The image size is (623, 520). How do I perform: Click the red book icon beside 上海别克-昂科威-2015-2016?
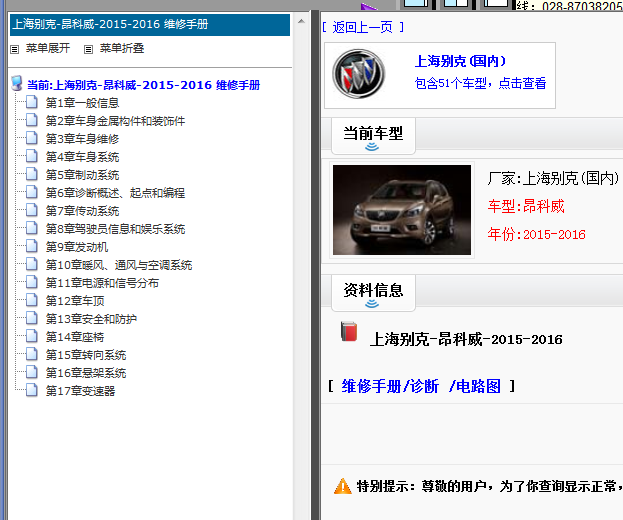tap(349, 332)
